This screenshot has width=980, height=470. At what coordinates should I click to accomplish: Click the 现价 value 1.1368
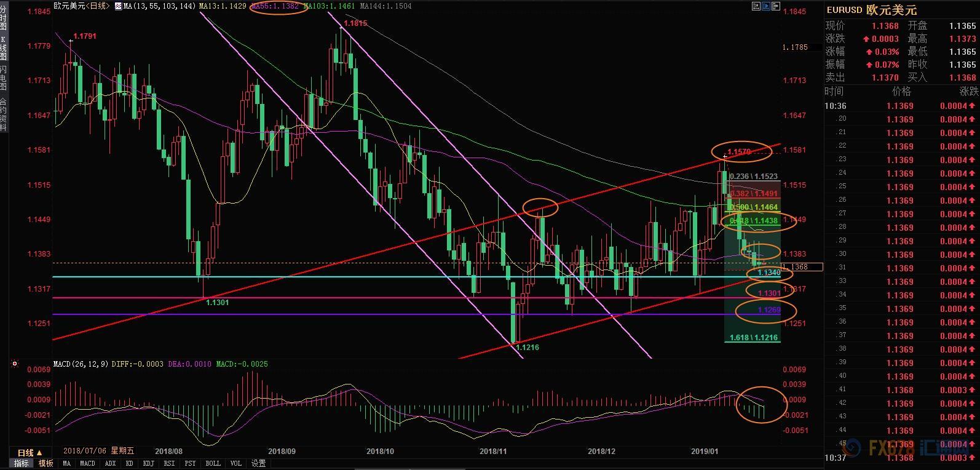pyautogui.click(x=885, y=26)
